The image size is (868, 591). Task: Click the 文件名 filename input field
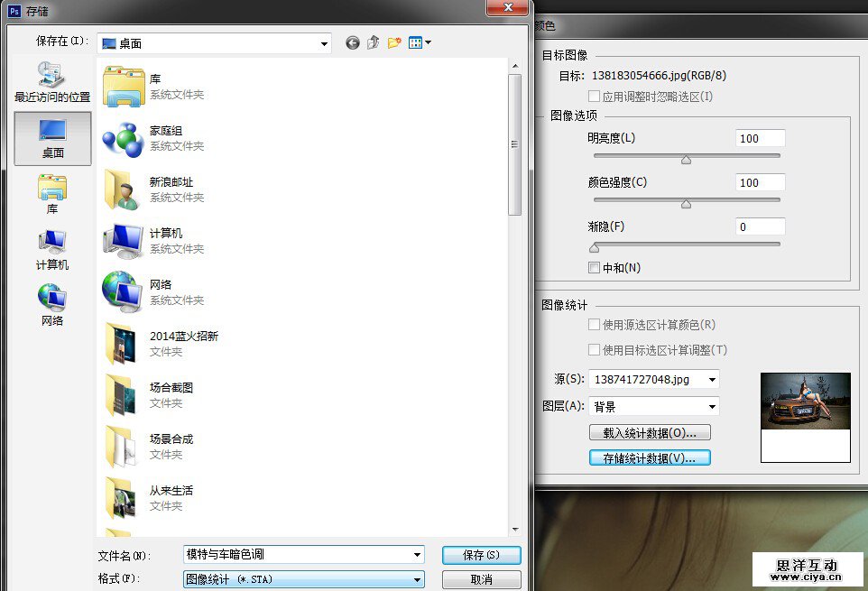[296, 555]
